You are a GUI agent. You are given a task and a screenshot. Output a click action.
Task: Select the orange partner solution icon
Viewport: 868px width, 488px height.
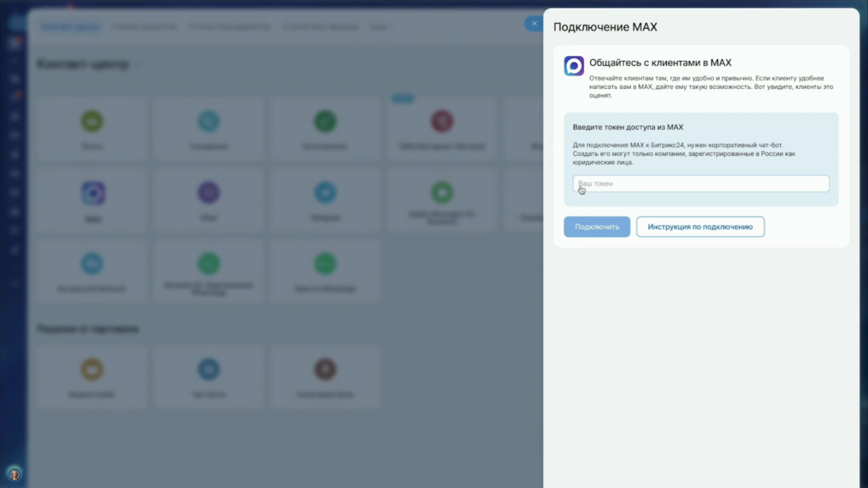(x=92, y=369)
